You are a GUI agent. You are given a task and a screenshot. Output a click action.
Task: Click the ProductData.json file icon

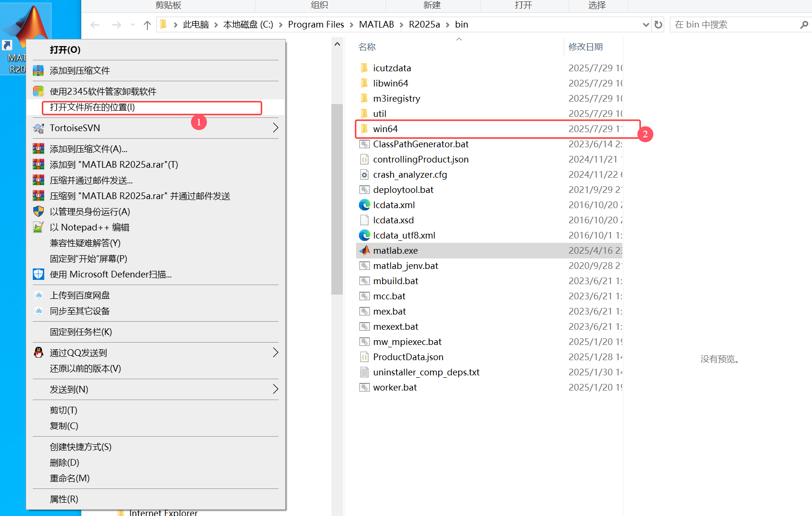tap(365, 357)
